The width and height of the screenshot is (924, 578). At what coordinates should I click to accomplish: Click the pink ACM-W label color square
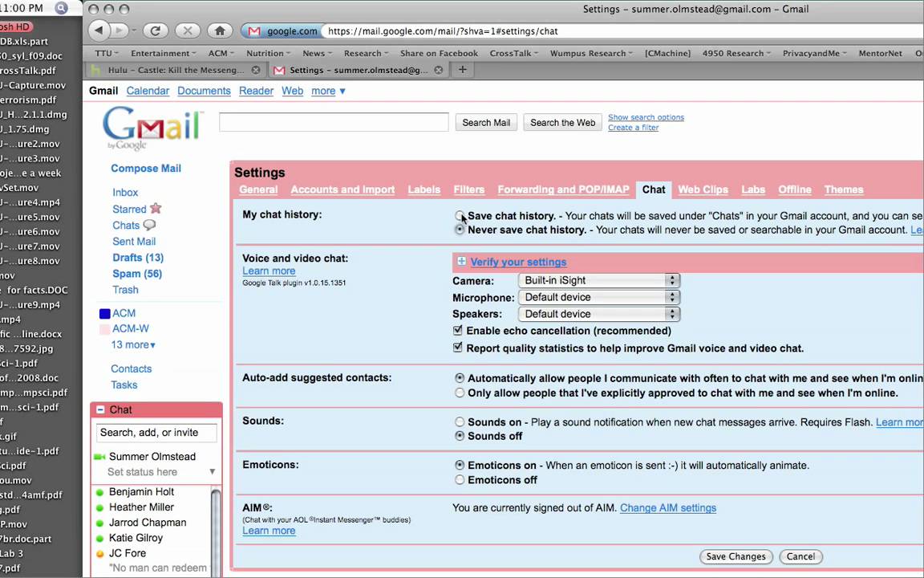tap(105, 329)
